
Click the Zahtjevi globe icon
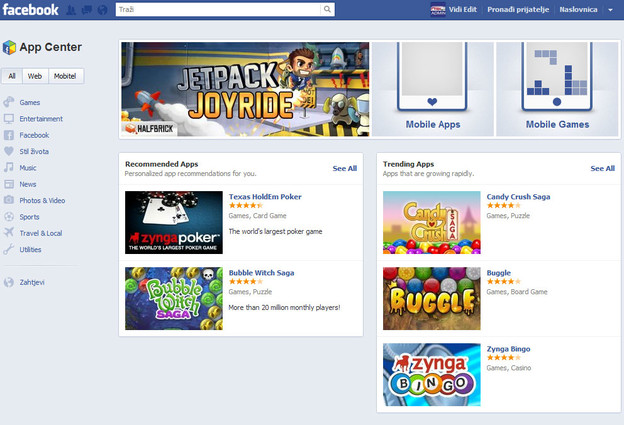(x=9, y=282)
